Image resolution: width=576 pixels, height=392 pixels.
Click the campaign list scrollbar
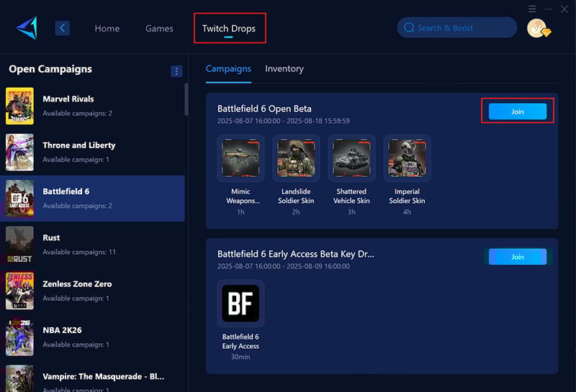pos(186,99)
